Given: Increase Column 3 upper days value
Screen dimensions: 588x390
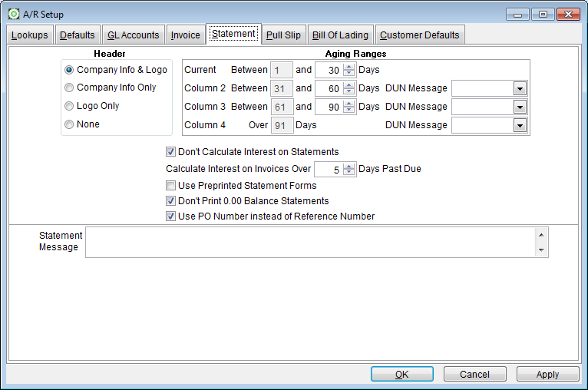Looking at the screenshot, I should [349, 103].
